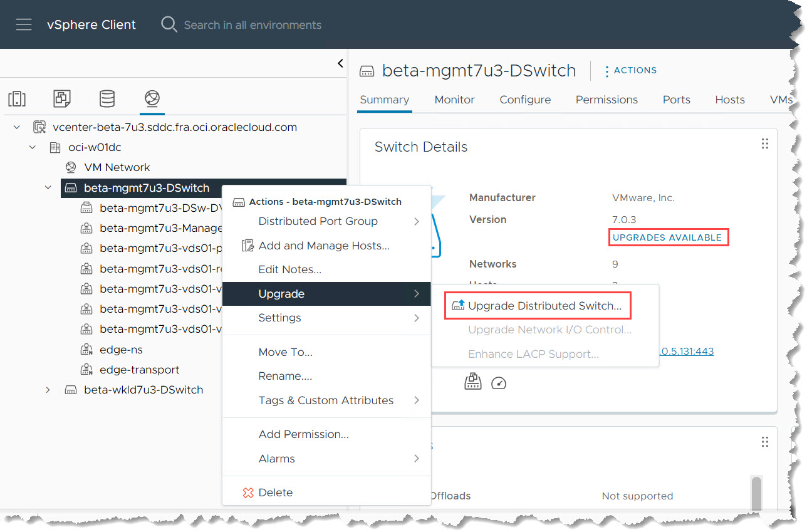807x532 pixels.
Task: Open the Settings submenu
Action: (326, 318)
